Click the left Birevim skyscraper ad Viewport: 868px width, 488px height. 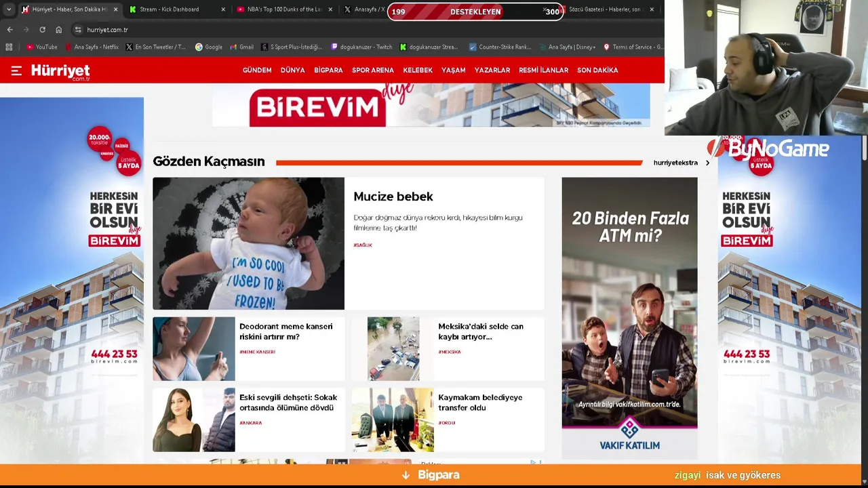pos(72,281)
